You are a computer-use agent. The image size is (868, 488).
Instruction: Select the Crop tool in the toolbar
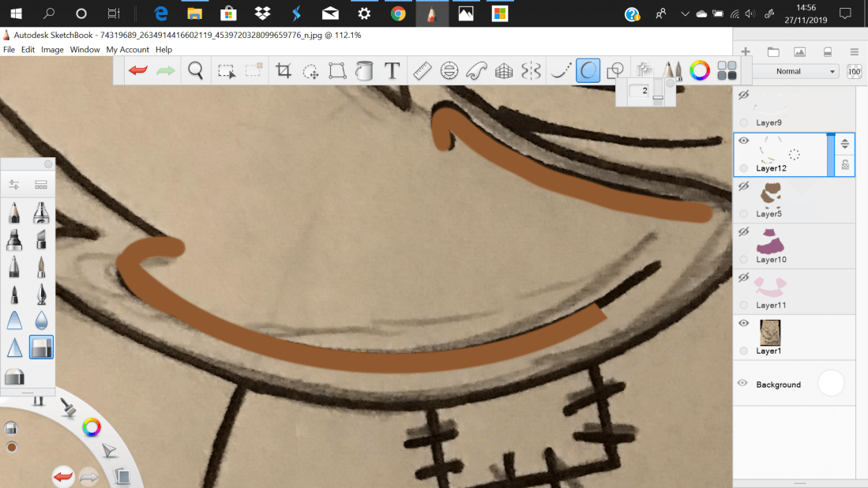click(x=282, y=70)
